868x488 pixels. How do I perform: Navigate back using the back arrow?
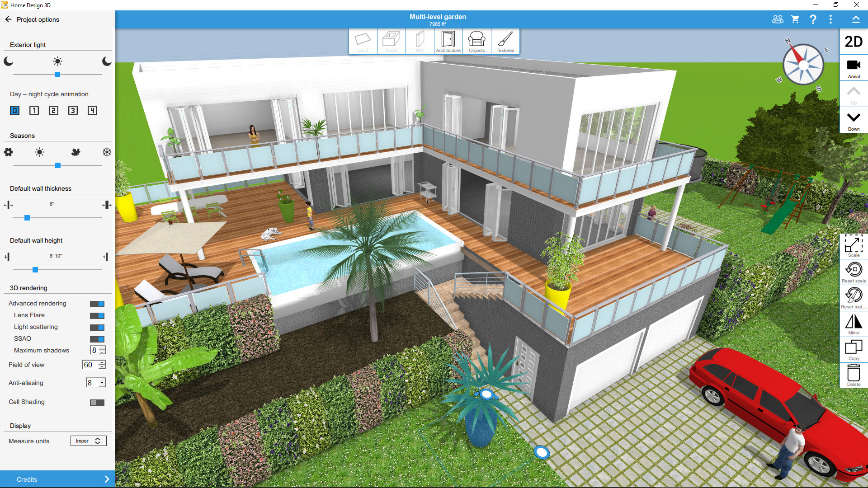[x=9, y=20]
